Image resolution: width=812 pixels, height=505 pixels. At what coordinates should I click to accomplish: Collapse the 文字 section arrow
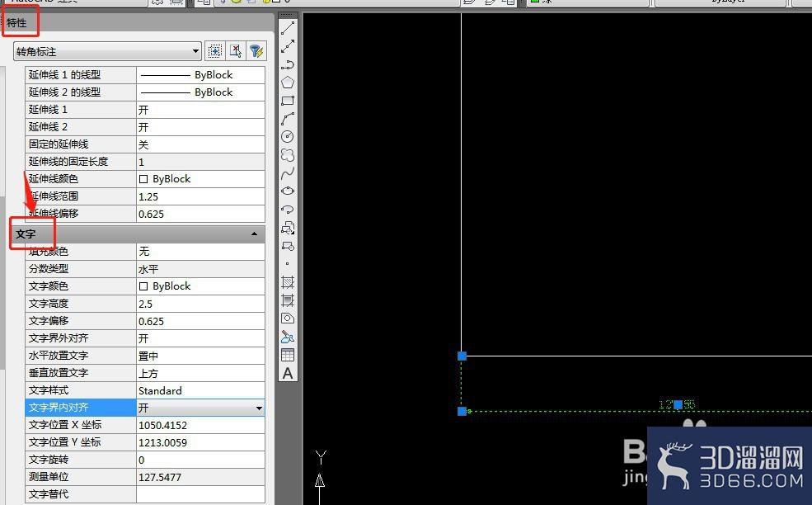pyautogui.click(x=254, y=234)
